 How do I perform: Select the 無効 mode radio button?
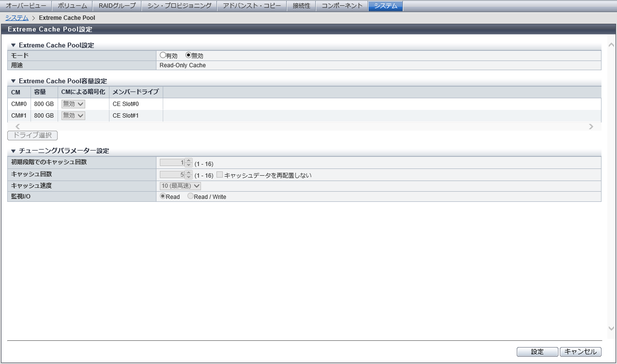(x=189, y=55)
